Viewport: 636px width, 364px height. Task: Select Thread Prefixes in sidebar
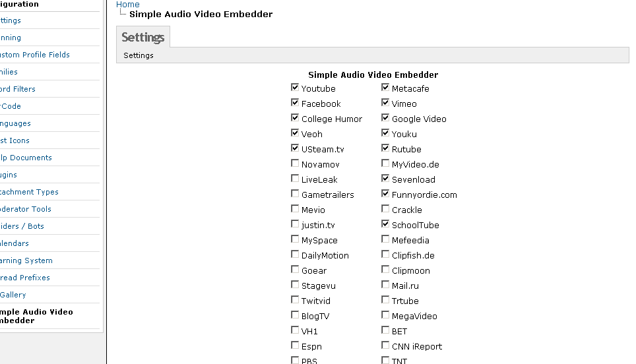[24, 278]
